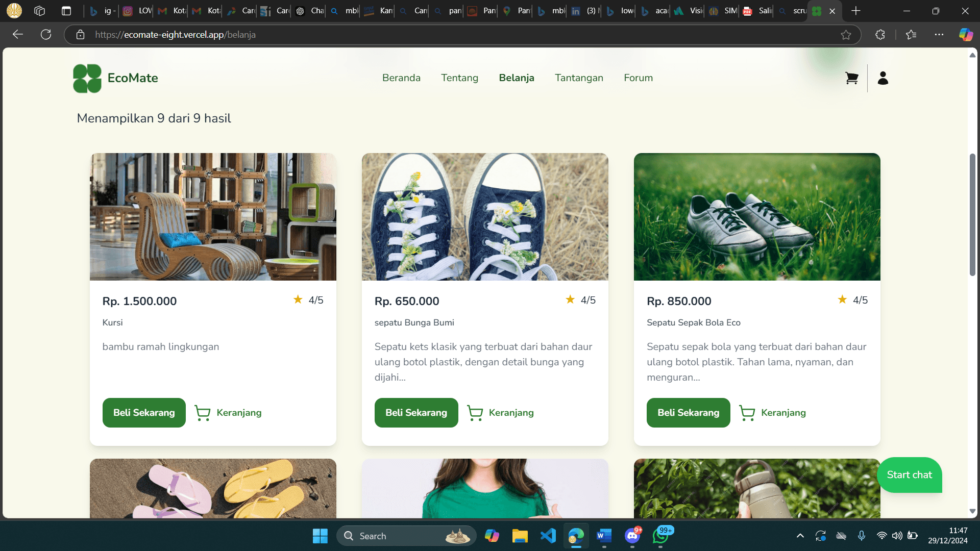
Task: Click price Rp. 1.500.000
Action: point(139,301)
